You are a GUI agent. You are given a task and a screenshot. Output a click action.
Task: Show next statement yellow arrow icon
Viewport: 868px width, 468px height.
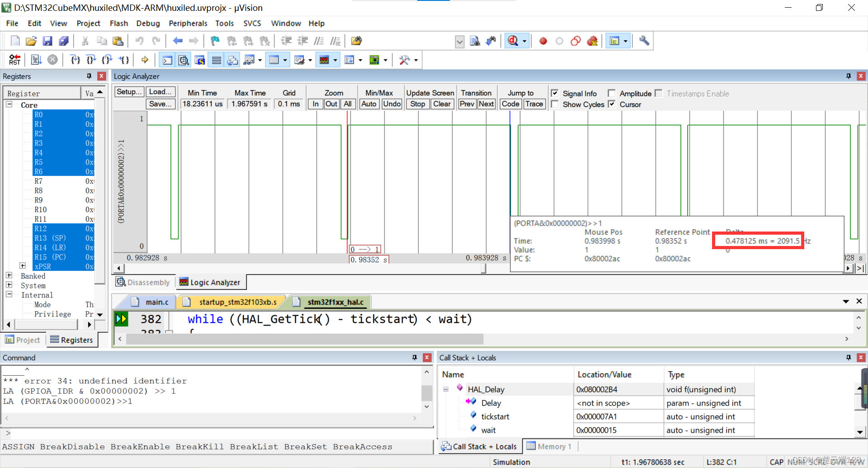145,60
